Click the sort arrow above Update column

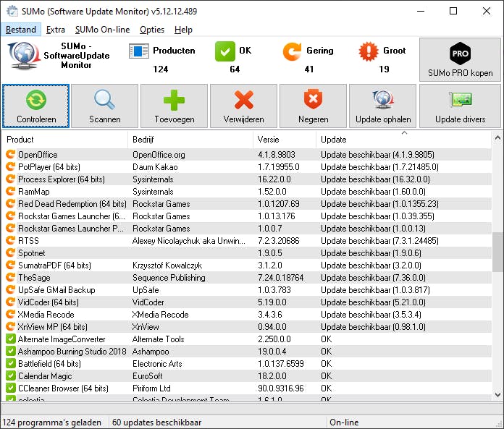[x=404, y=132]
